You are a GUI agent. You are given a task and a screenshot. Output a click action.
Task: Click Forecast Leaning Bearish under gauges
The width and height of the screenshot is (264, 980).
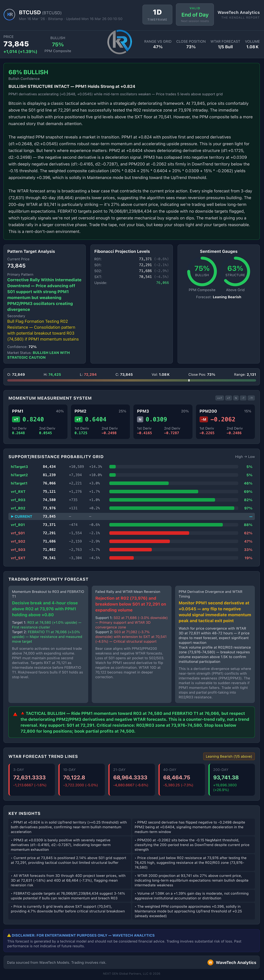pyautogui.click(x=219, y=297)
